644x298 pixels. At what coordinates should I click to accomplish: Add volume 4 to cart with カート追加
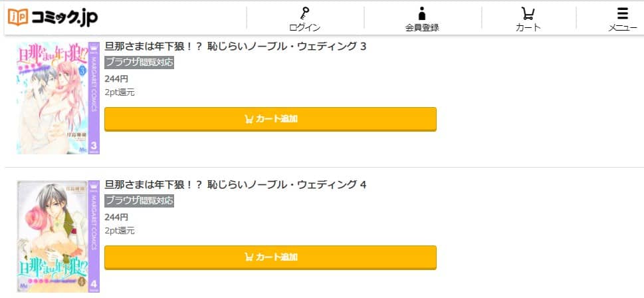(270, 257)
